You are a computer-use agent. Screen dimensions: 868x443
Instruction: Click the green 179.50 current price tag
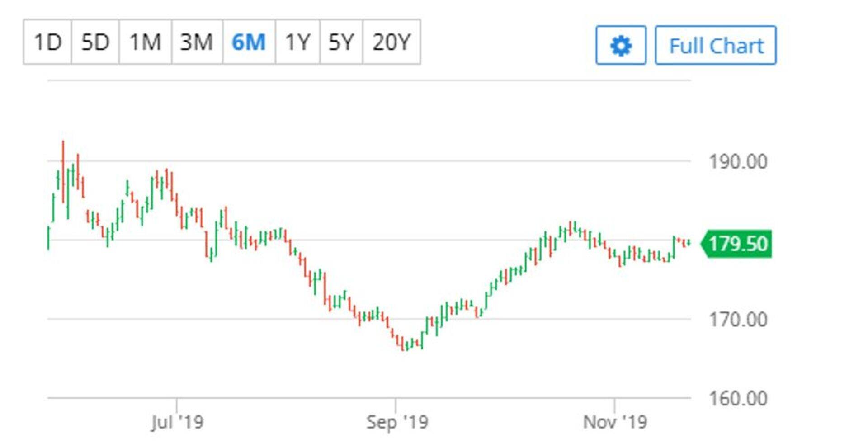[x=737, y=244]
